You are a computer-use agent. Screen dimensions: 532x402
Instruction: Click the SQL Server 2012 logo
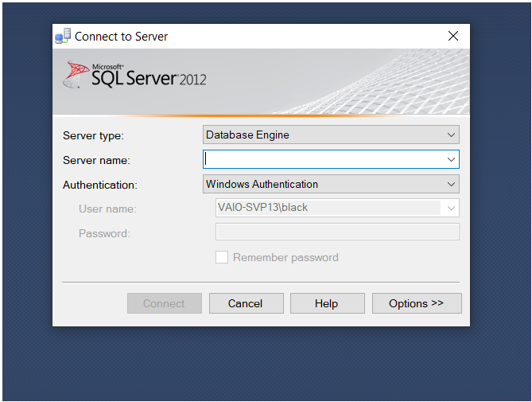tap(134, 75)
